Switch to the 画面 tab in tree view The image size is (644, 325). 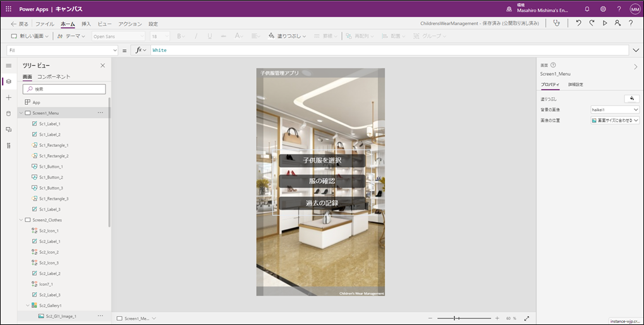pyautogui.click(x=27, y=77)
